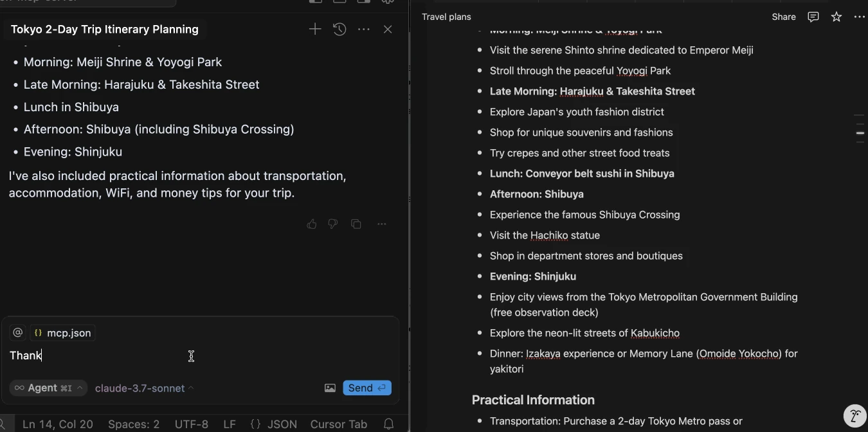Viewport: 868px width, 432px height.
Task: Click the Travel plans page title
Action: (x=446, y=17)
